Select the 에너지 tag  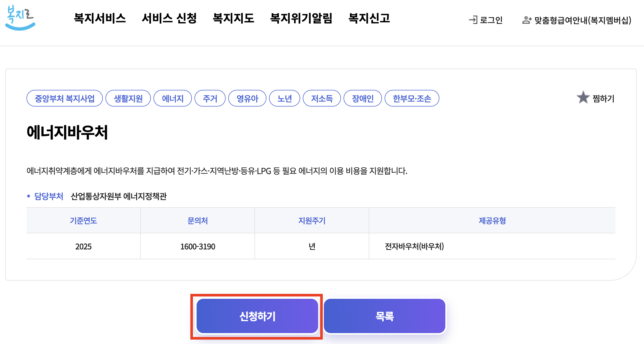[173, 98]
